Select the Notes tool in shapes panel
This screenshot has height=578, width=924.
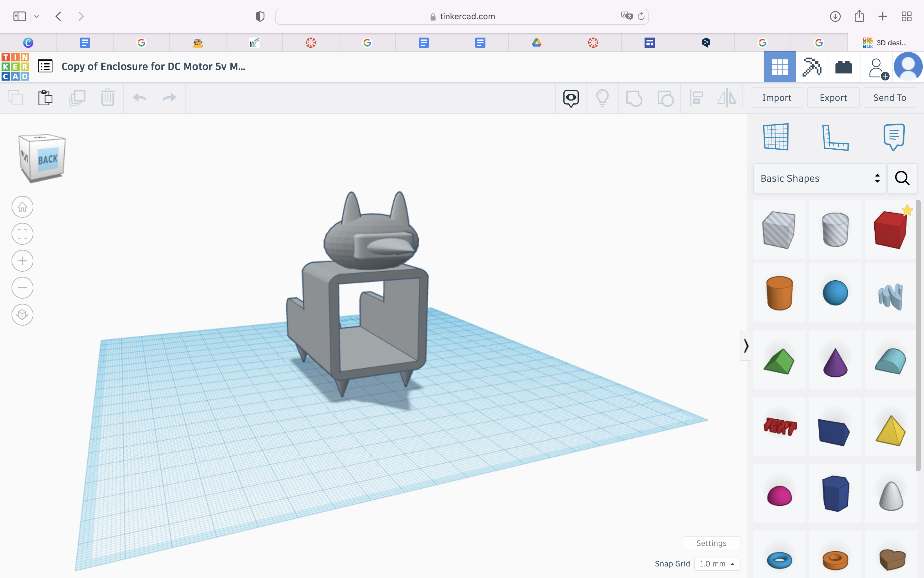tap(894, 137)
